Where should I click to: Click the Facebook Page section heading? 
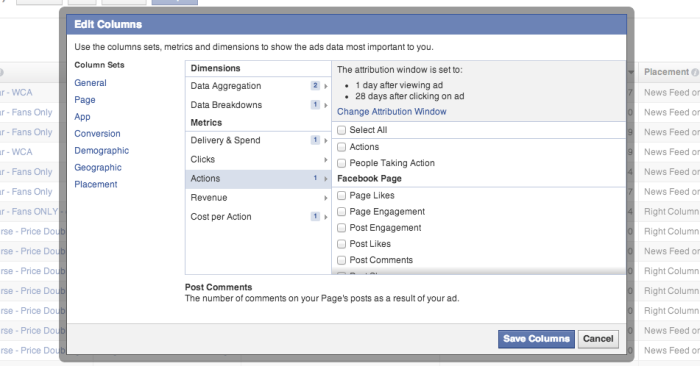click(x=369, y=179)
